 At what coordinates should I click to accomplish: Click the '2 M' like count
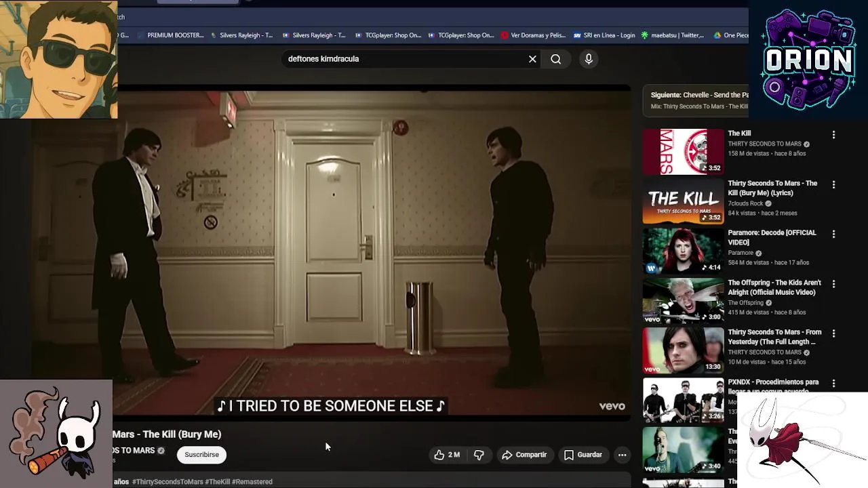(x=454, y=455)
